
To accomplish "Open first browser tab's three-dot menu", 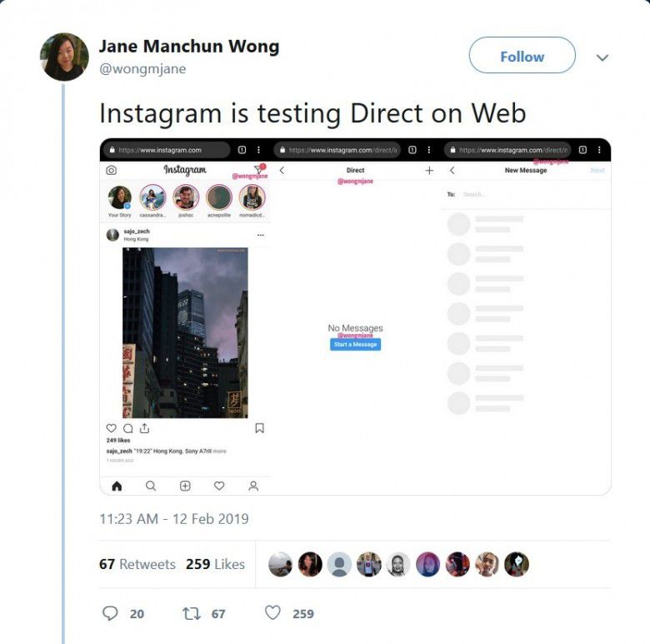I will click(x=258, y=150).
